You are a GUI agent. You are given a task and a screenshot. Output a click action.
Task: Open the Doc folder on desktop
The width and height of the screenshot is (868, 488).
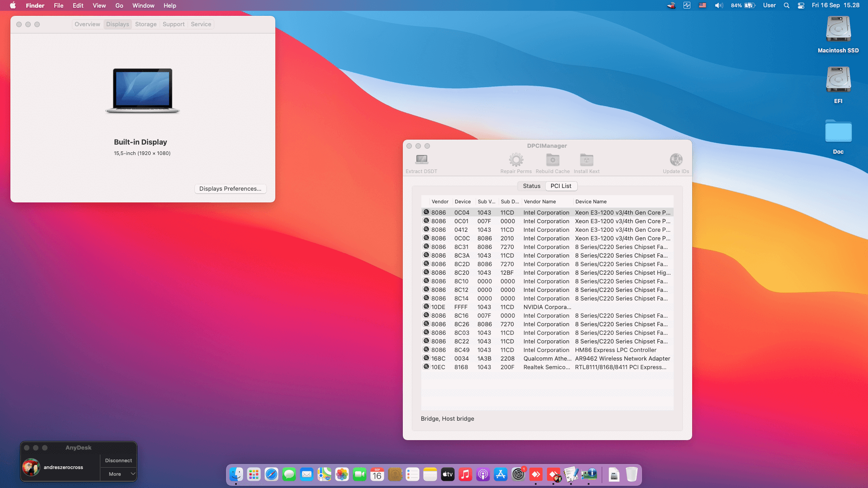(838, 132)
